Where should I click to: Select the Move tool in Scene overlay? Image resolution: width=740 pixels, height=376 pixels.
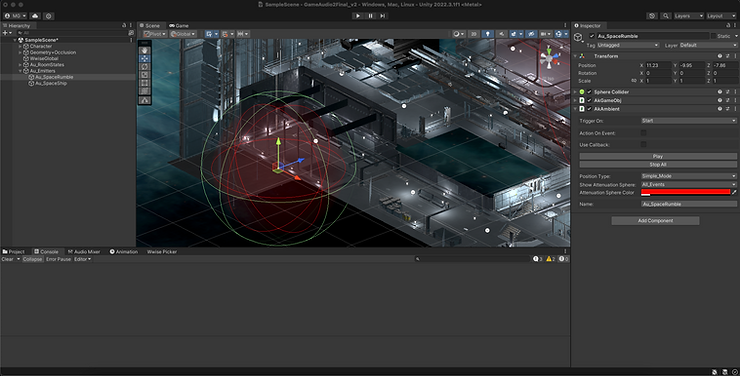point(144,58)
